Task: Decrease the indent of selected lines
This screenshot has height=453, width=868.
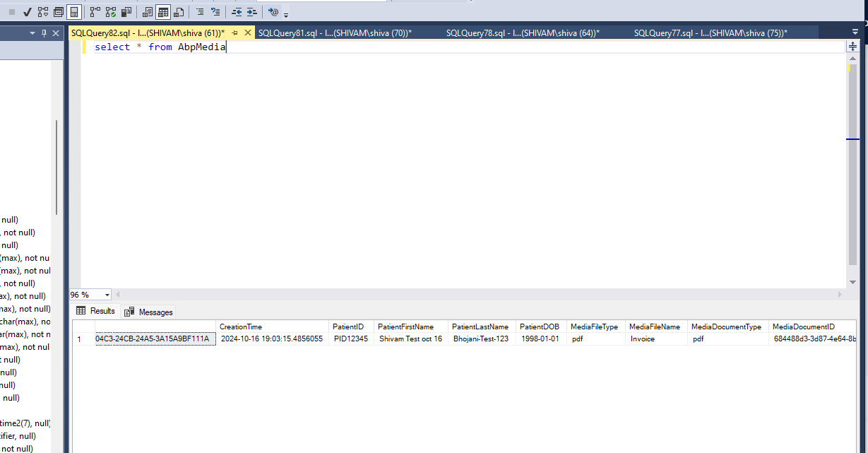Action: pos(236,12)
